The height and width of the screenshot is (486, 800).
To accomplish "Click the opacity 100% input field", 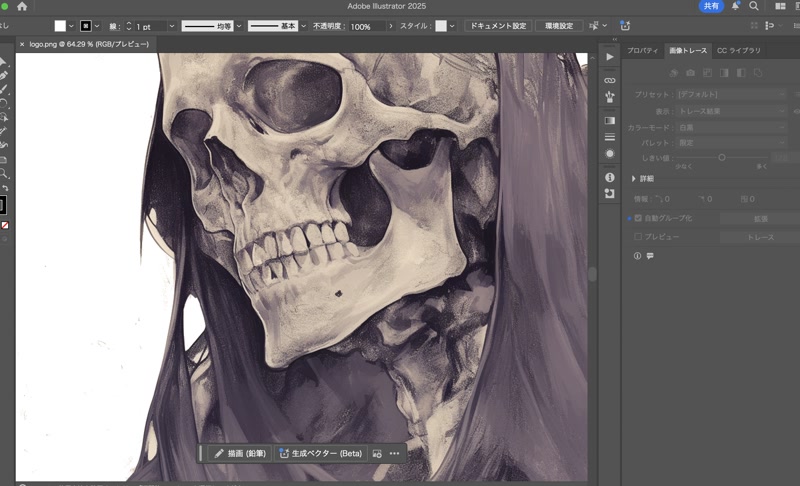I will pos(367,27).
